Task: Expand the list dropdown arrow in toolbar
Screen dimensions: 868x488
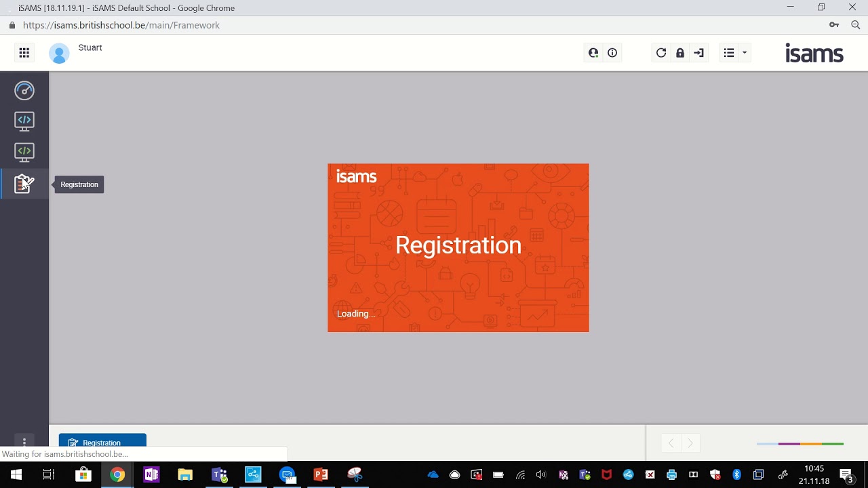Action: tap(745, 53)
